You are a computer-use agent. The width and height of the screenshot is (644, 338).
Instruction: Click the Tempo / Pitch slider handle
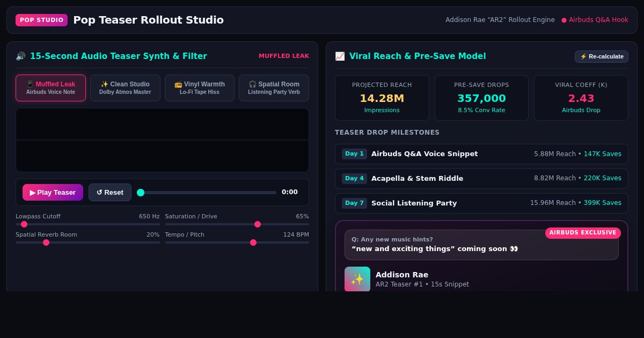coord(253,243)
